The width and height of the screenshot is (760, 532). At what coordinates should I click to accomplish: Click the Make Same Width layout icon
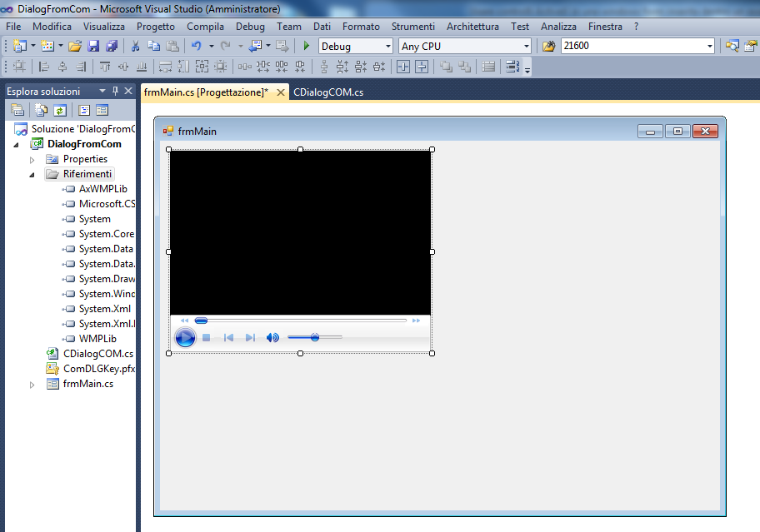[165, 67]
